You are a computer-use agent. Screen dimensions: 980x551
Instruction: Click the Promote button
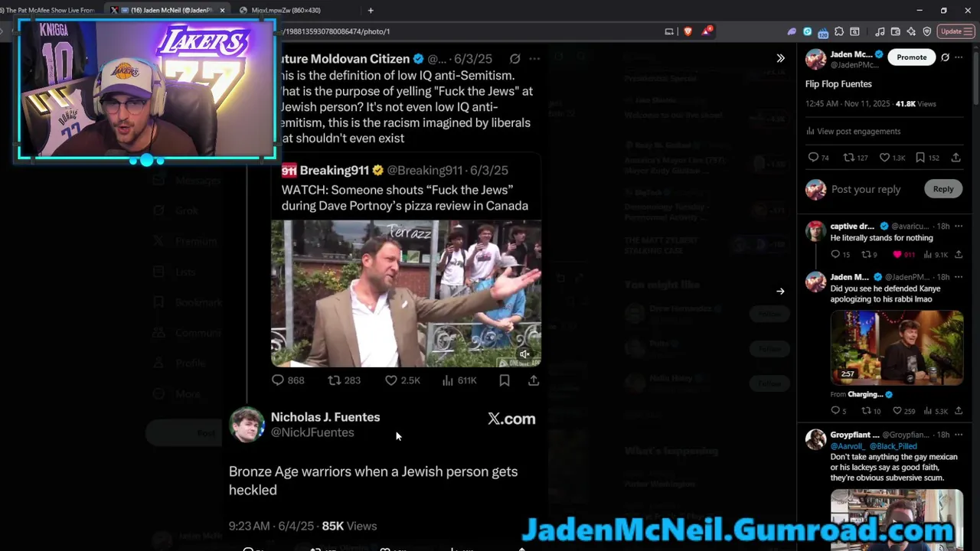(911, 57)
